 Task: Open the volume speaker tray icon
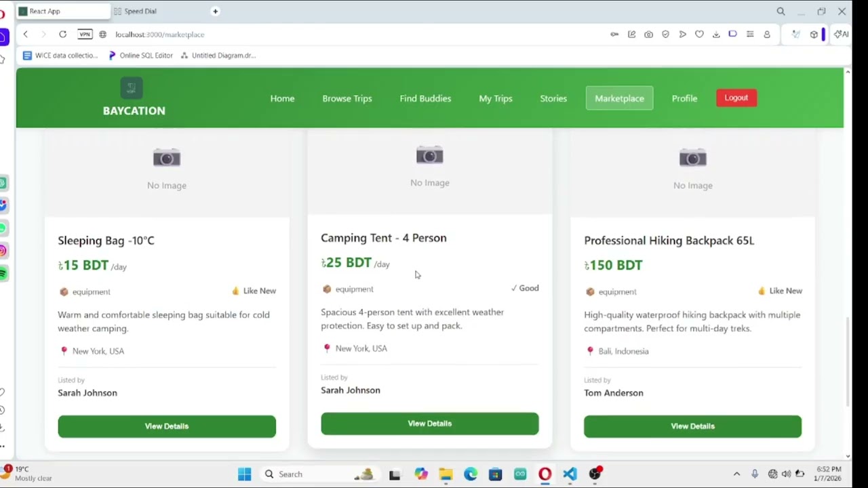pyautogui.click(x=786, y=474)
